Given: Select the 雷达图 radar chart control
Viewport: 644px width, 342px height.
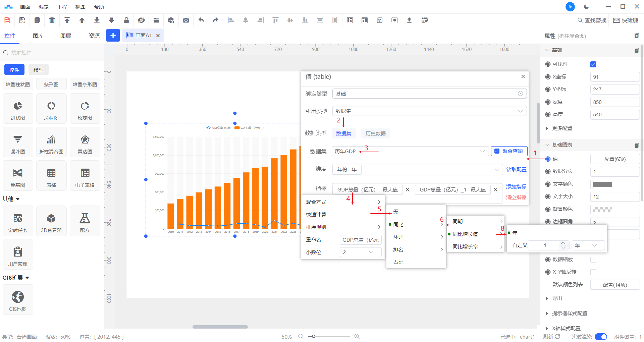Looking at the screenshot, I should [x=85, y=143].
